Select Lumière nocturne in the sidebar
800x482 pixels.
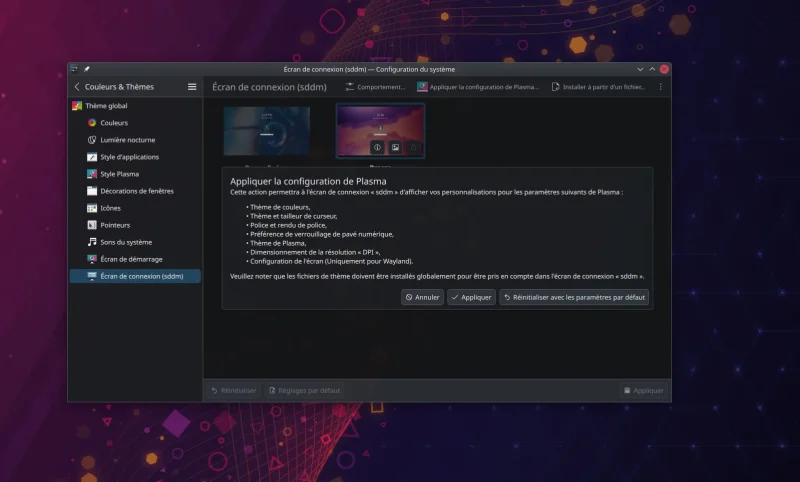point(135,140)
